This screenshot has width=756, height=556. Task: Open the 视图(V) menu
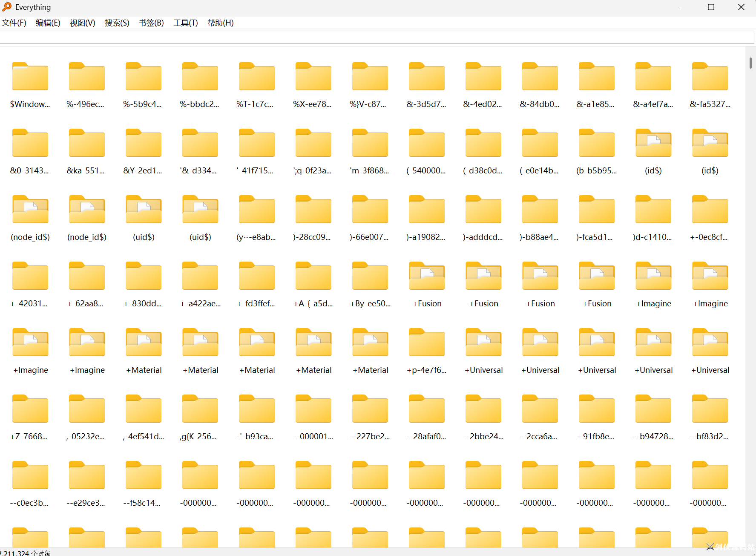click(x=83, y=23)
